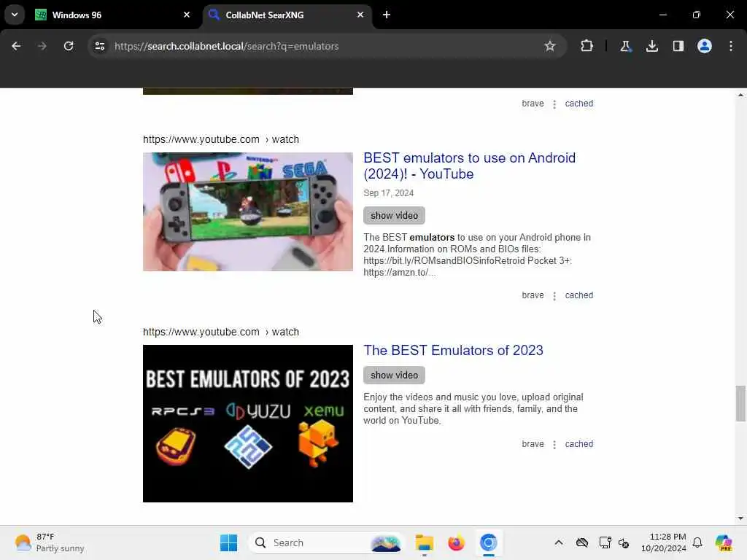The width and height of the screenshot is (747, 560).
Task: Open Chrome Labs flask icon
Action: coord(625,46)
